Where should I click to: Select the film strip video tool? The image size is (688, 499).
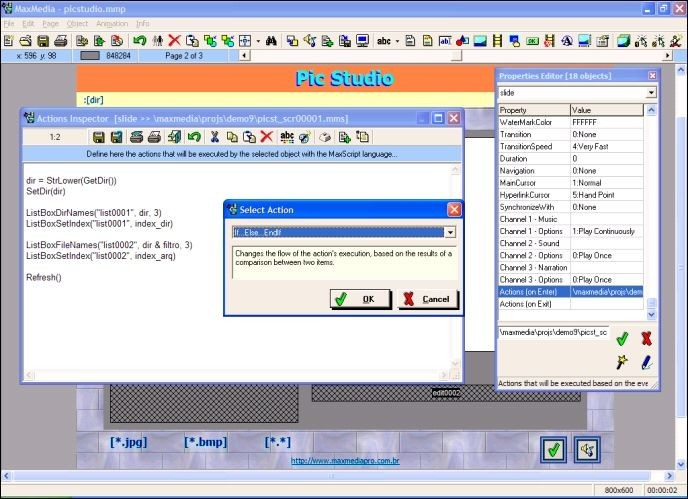[497, 41]
